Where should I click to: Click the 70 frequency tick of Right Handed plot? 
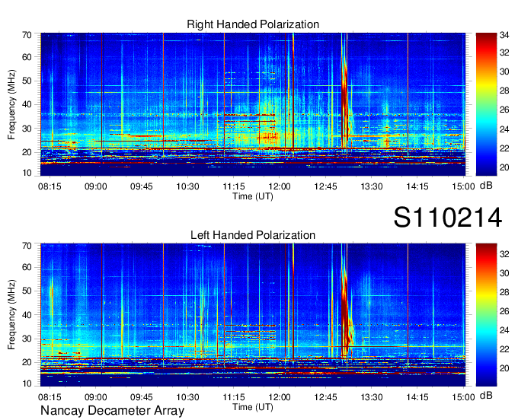tap(27, 35)
